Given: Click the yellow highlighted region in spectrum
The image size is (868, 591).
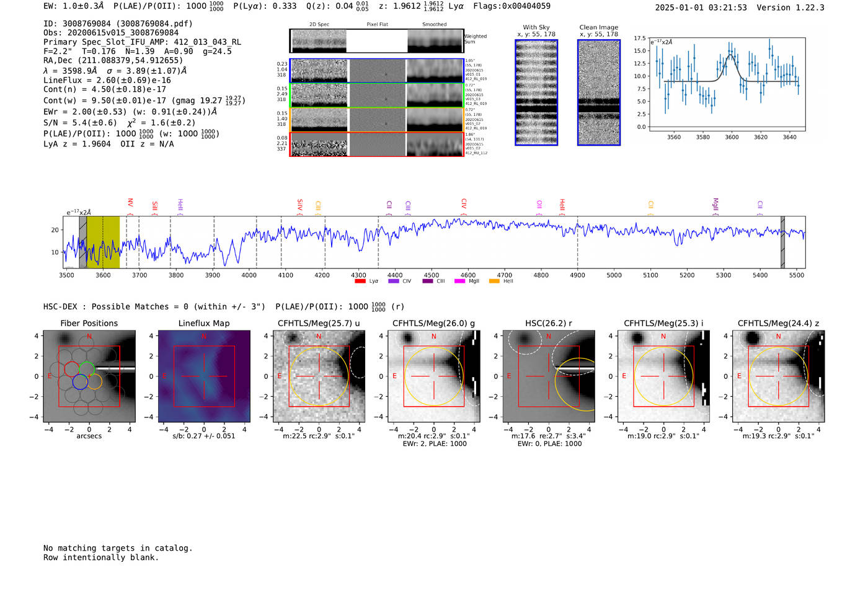Looking at the screenshot, I should (x=103, y=242).
